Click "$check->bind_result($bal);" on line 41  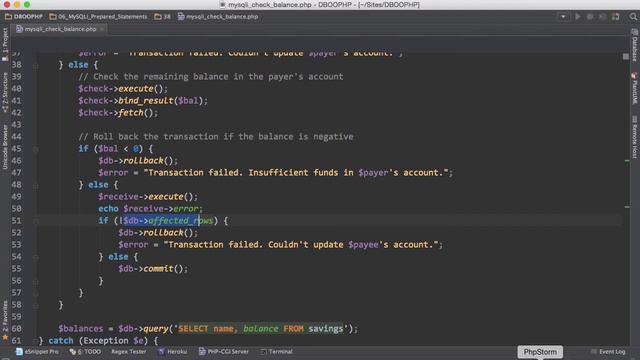pyautogui.click(x=143, y=100)
